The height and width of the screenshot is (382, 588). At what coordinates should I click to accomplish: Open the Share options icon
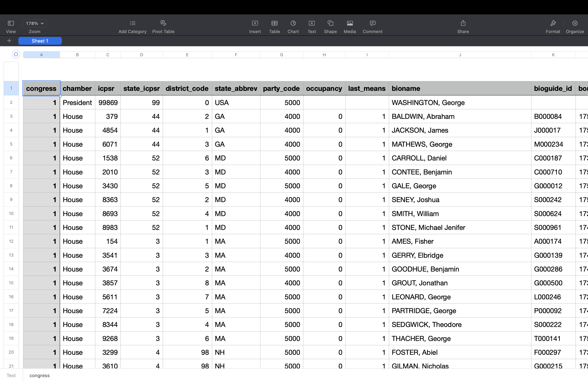point(463,23)
